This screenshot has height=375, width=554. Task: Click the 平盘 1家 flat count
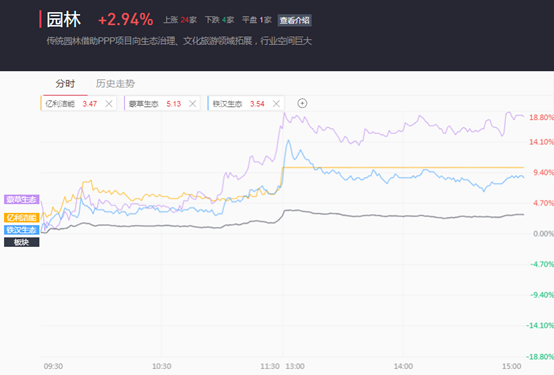tap(257, 20)
